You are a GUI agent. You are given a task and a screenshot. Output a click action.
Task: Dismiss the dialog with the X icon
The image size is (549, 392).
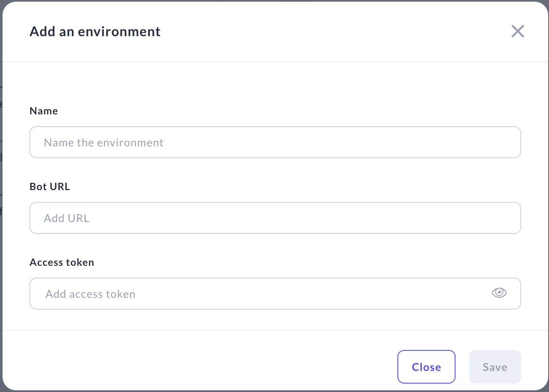[517, 31]
